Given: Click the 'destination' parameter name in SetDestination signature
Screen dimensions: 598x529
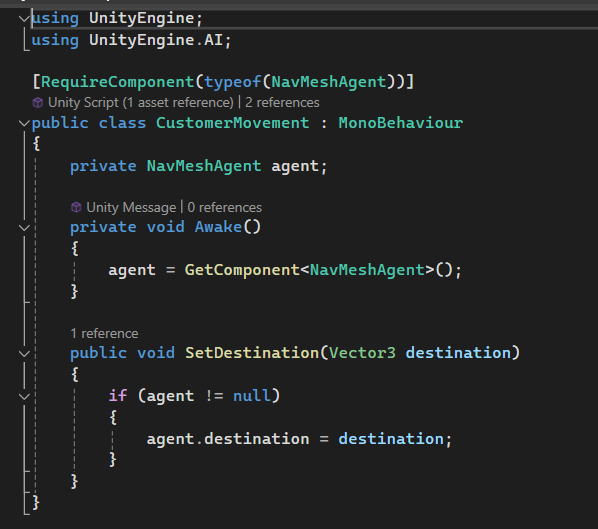Looking at the screenshot, I should click(458, 353).
